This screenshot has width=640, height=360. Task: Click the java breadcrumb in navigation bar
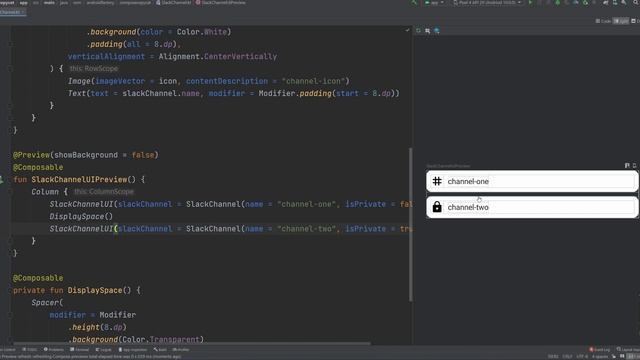pos(64,2)
